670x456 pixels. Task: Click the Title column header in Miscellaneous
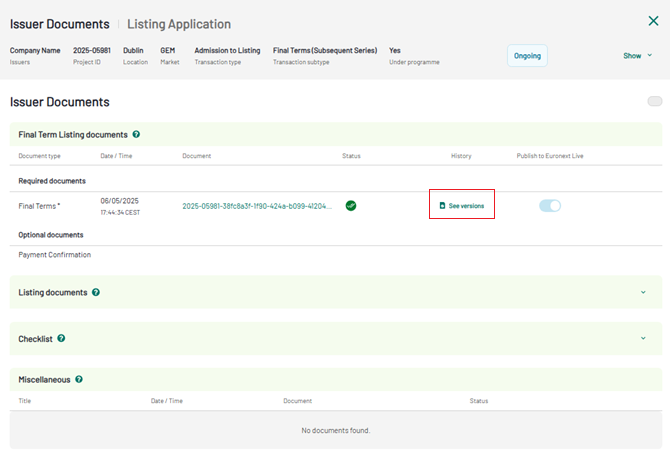25,401
